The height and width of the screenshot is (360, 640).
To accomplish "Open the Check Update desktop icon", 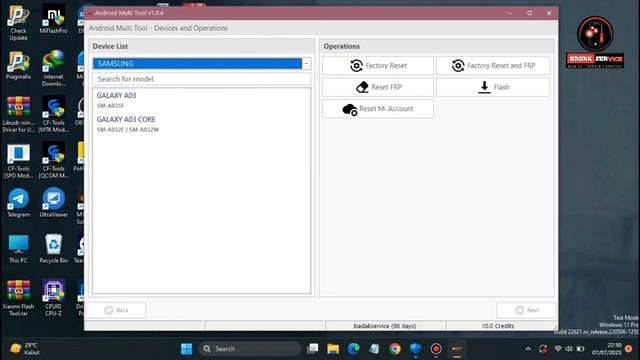I will (x=18, y=23).
